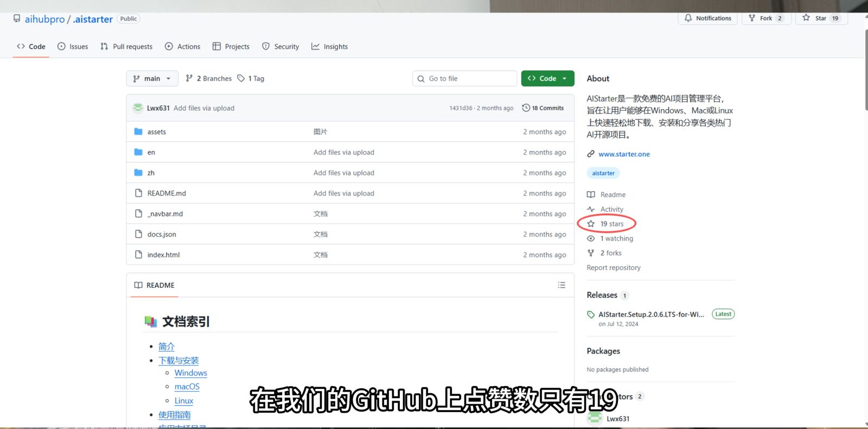This screenshot has height=429, width=868.
Task: Fork the repository
Action: (766, 18)
